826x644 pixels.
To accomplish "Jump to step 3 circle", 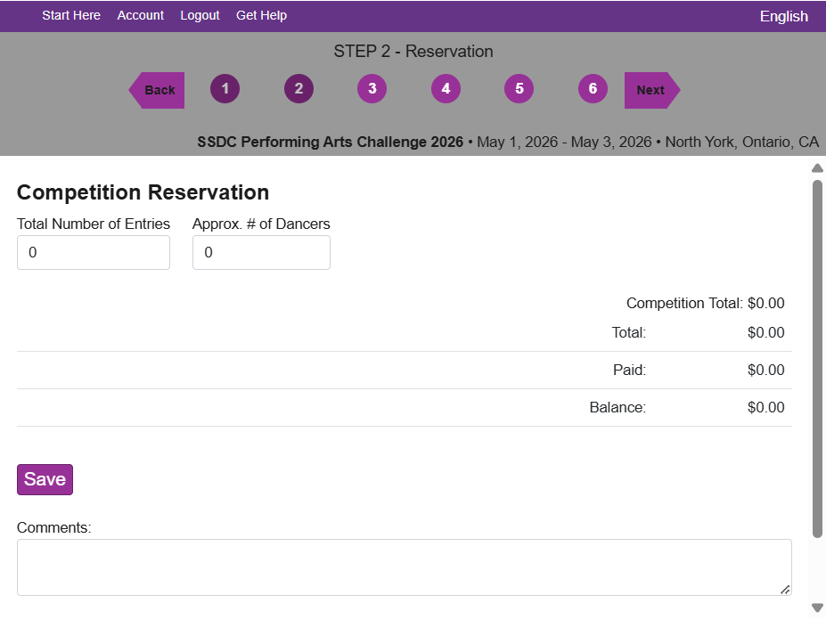I will coord(372,89).
